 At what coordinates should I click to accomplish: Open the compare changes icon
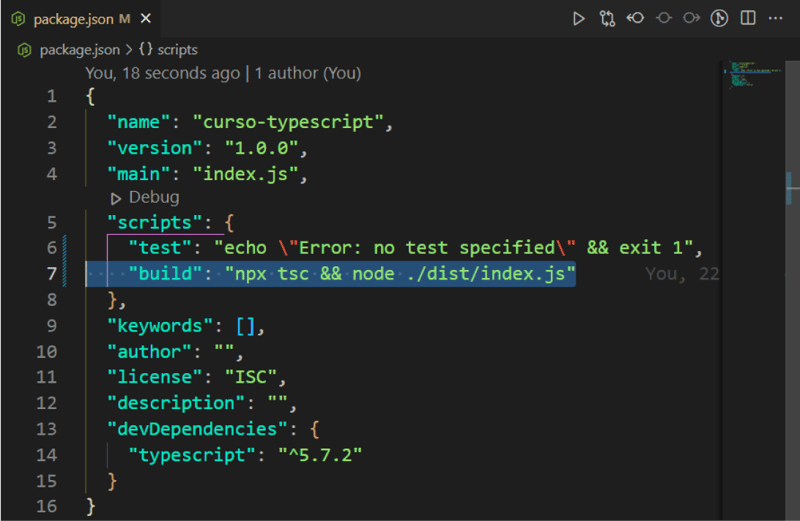tap(607, 19)
